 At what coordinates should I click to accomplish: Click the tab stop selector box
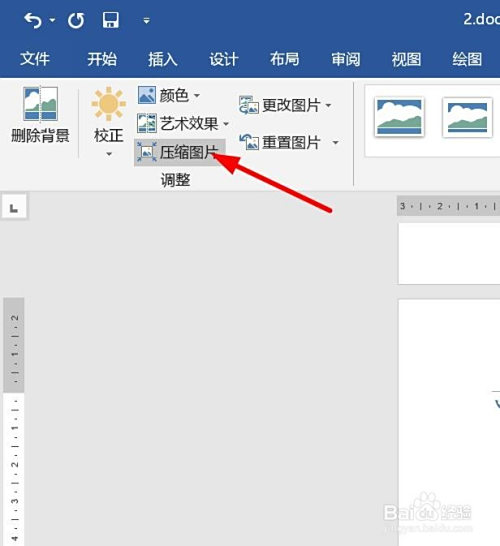click(x=14, y=206)
